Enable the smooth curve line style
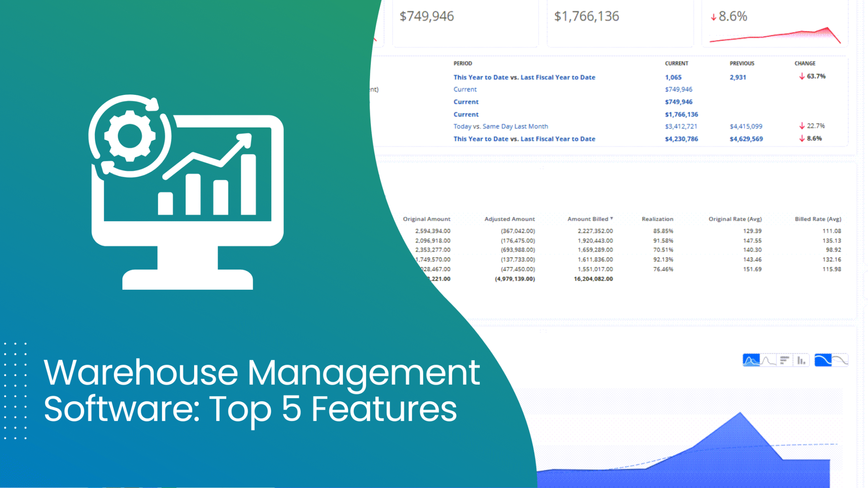This screenshot has height=488, width=868. [823, 360]
